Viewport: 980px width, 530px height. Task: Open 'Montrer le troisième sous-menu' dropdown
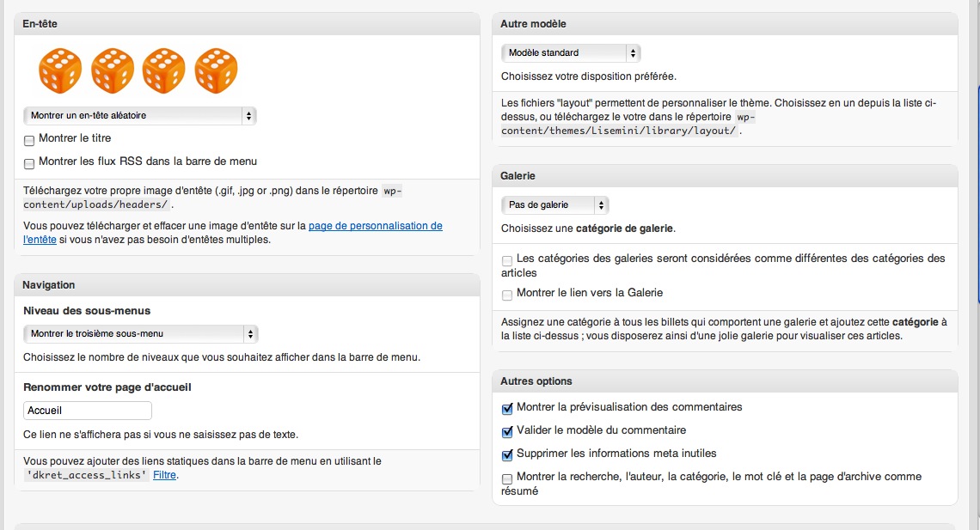coord(141,334)
